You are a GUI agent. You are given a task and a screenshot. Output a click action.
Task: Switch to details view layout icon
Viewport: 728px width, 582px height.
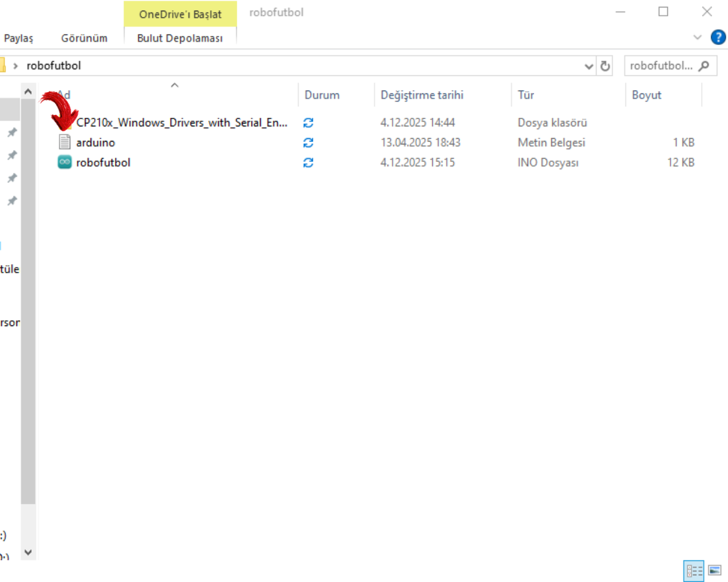point(693,570)
